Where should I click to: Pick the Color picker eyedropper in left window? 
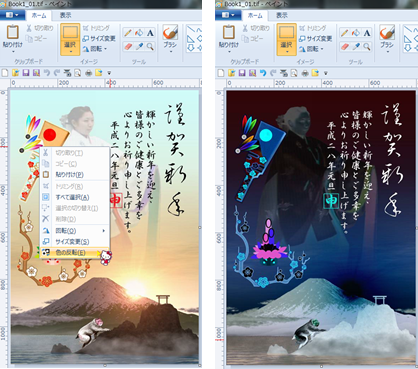(139, 46)
